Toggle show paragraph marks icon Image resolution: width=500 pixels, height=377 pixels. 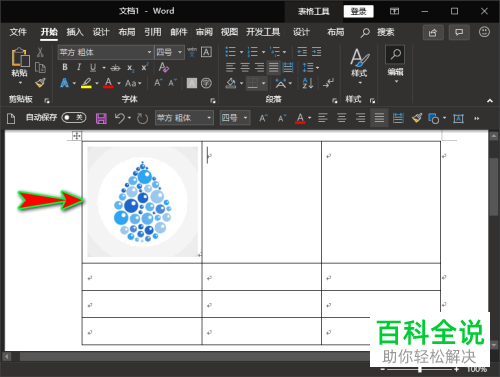(328, 83)
